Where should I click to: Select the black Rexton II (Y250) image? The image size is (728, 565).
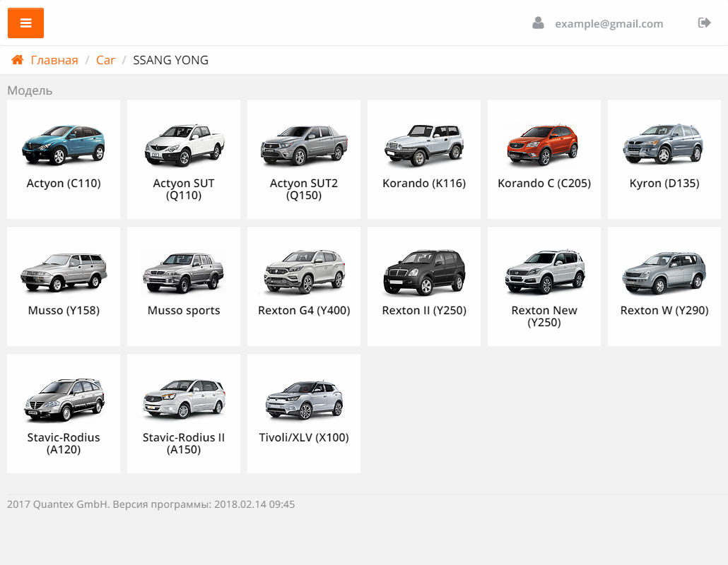[x=424, y=272]
